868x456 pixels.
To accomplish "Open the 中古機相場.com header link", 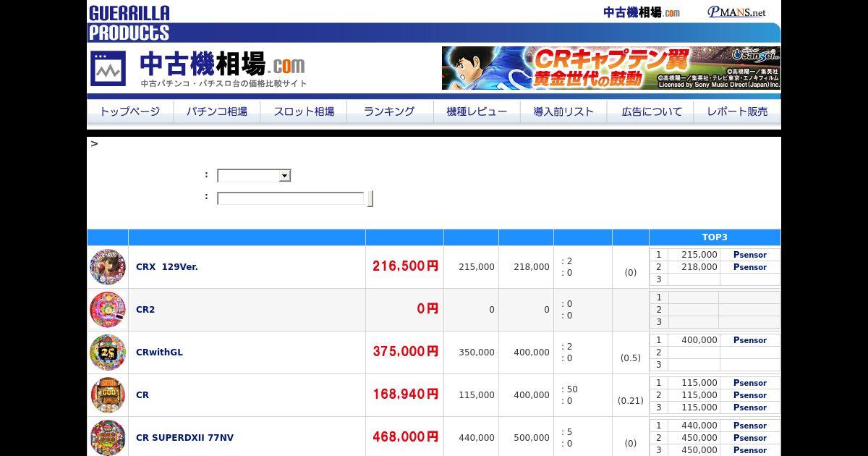I will coord(642,12).
